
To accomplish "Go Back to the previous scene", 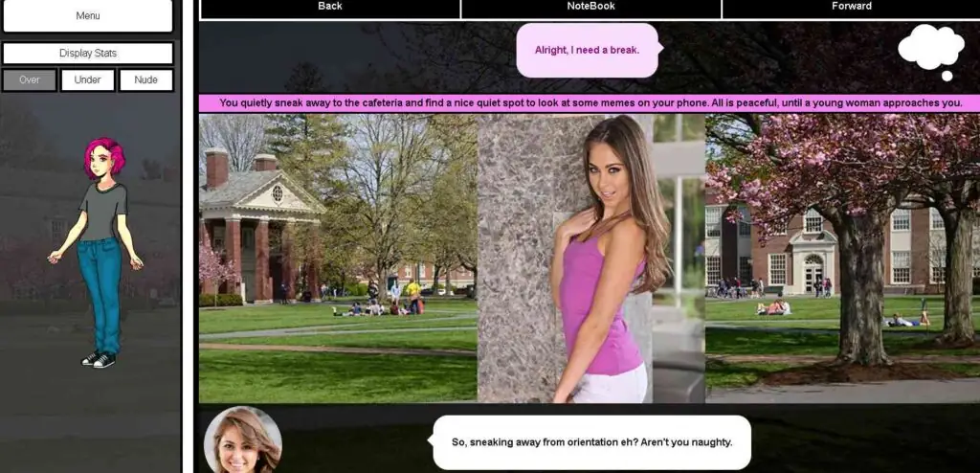I will click(x=330, y=8).
